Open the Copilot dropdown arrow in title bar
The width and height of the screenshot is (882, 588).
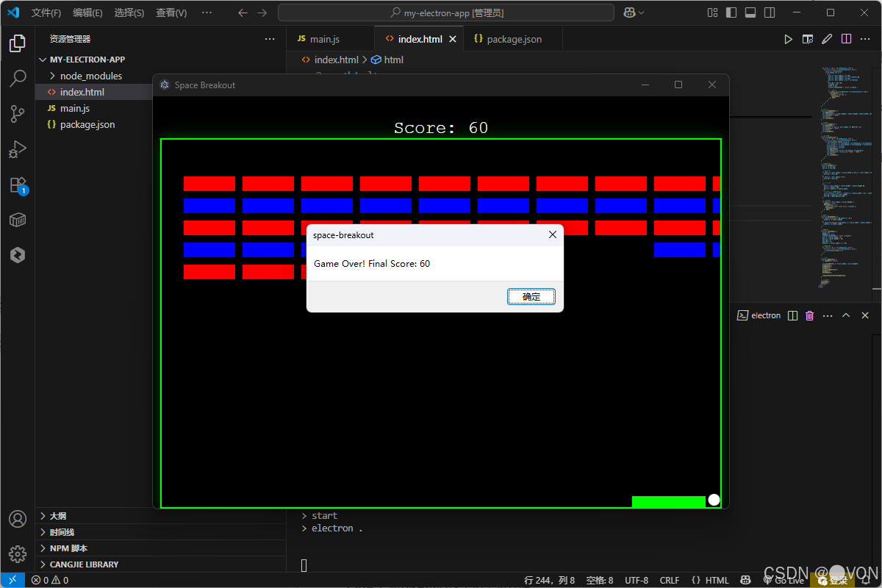point(642,12)
